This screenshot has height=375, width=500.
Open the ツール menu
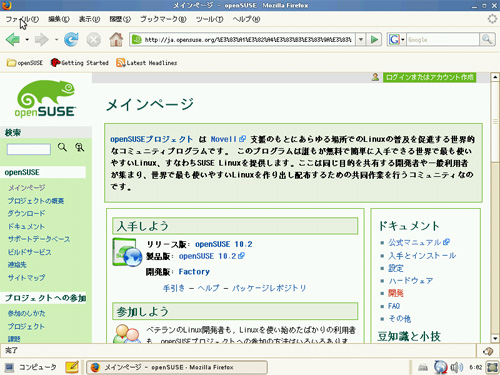[x=209, y=19]
